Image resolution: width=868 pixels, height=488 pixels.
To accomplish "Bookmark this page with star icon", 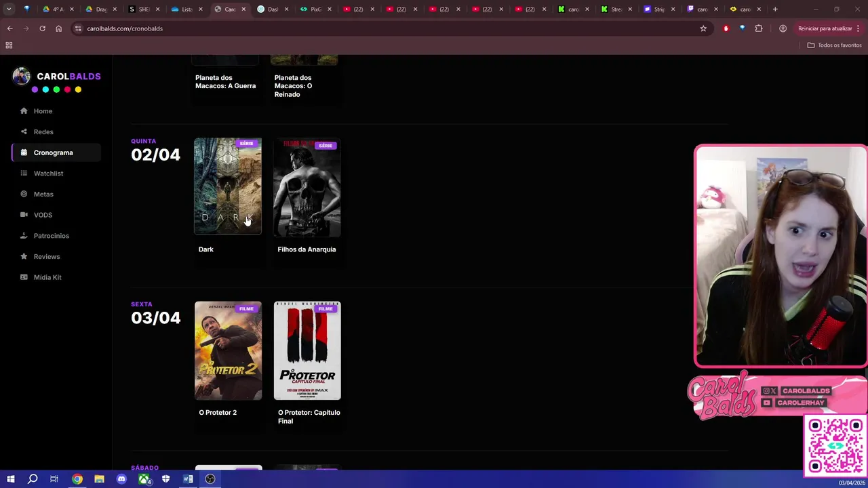I will [703, 28].
